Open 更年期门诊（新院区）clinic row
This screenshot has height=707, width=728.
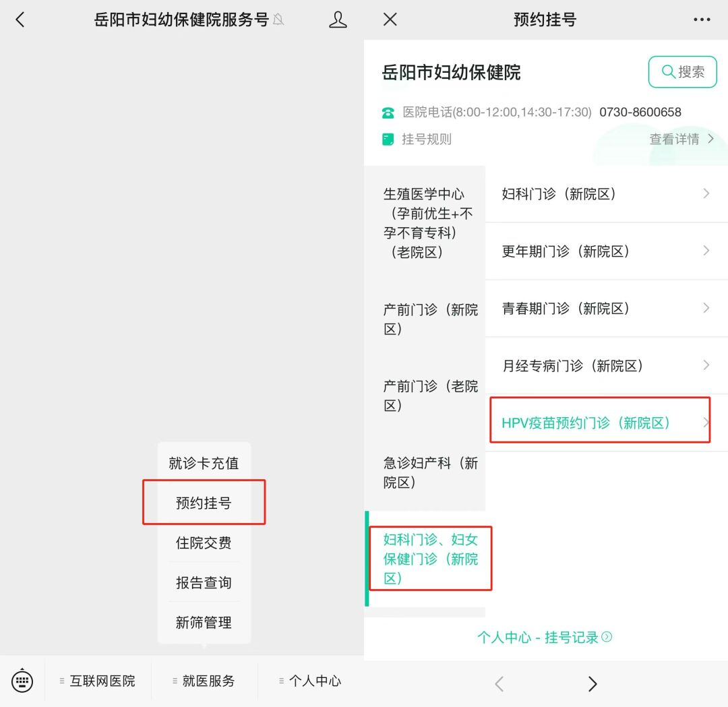607,251
